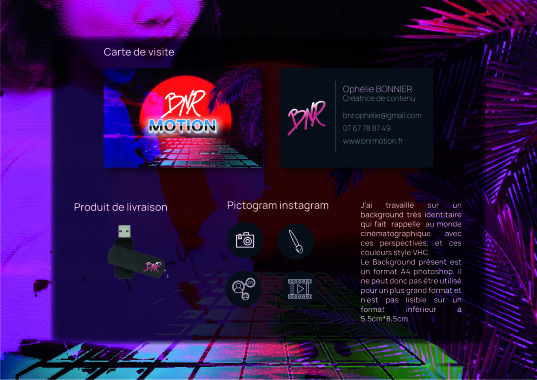
Task: Click the paintbrush pictogram icon
Action: pos(296,241)
